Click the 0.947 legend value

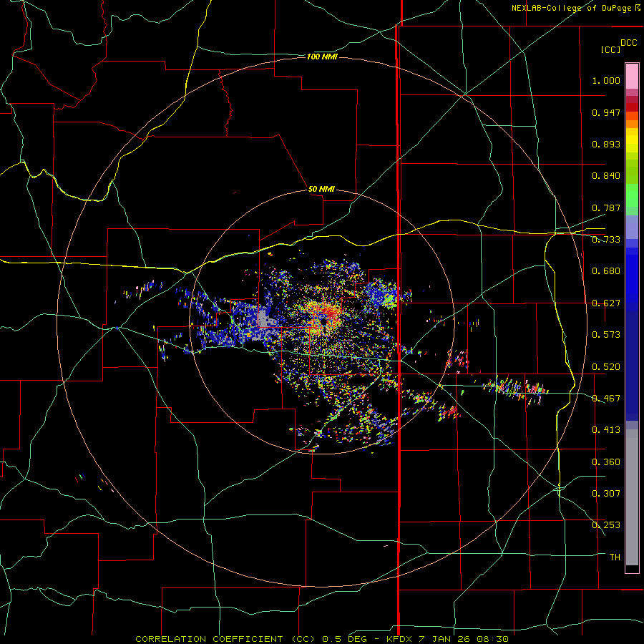(x=606, y=112)
